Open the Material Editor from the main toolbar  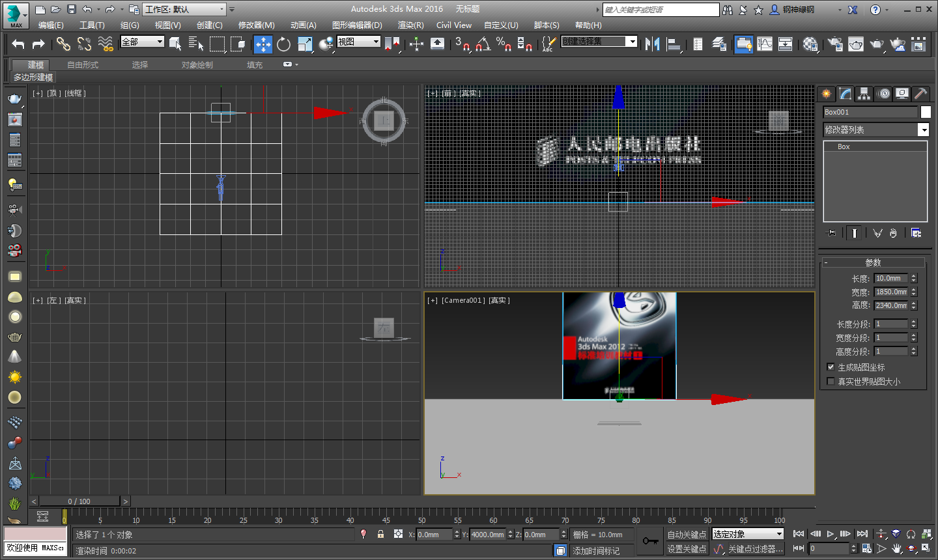coord(810,44)
